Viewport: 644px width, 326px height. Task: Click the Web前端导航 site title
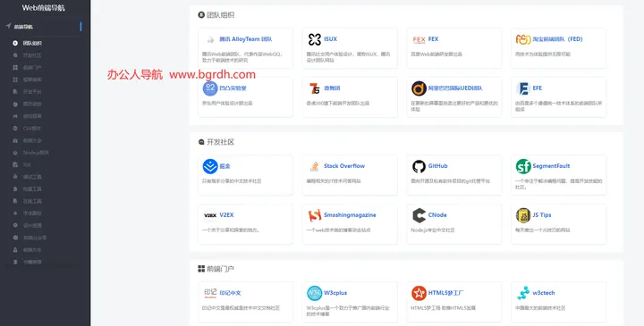tap(43, 8)
